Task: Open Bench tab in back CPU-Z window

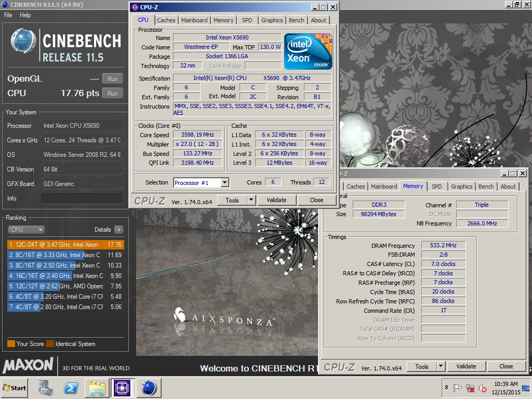Action: [486, 187]
